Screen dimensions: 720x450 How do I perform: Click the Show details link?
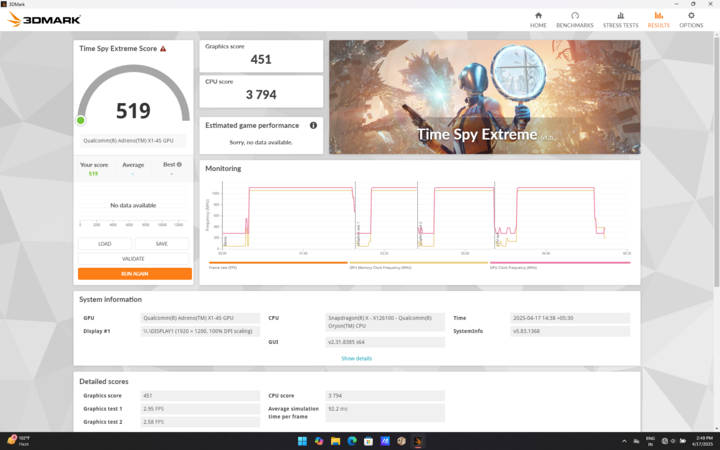tap(356, 358)
